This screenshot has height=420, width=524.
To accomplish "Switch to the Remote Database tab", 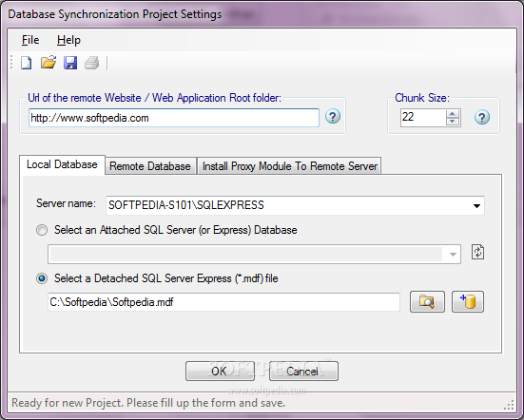I will 150,166.
